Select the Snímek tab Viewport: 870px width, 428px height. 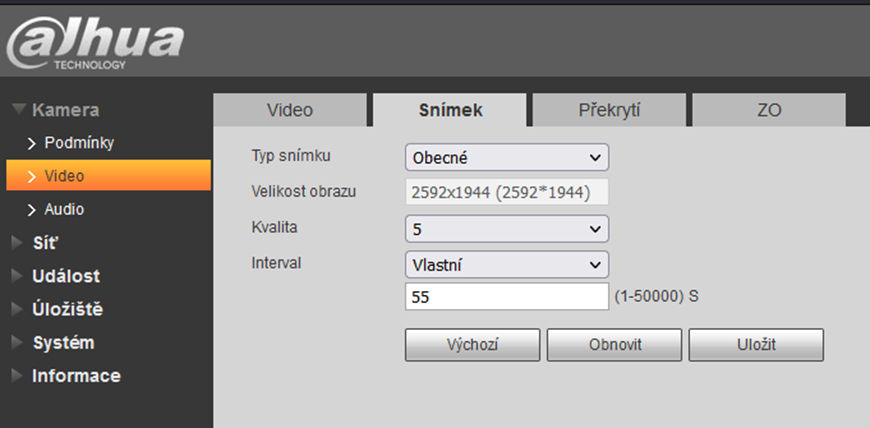pyautogui.click(x=450, y=110)
